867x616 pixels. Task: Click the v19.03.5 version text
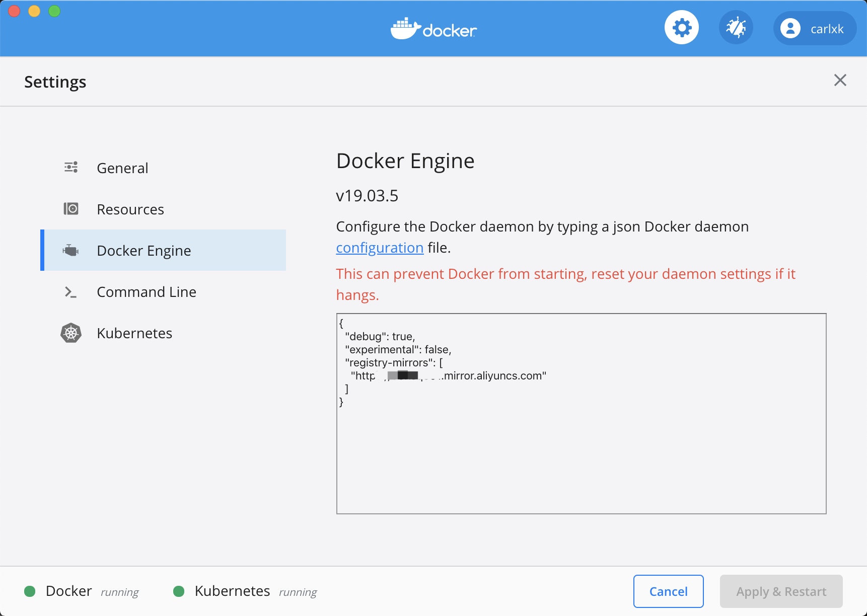[367, 195]
